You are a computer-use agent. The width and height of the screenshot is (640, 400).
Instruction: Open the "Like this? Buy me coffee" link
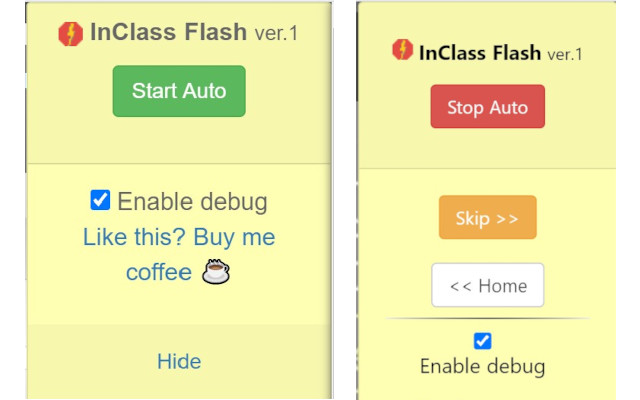click(178, 237)
